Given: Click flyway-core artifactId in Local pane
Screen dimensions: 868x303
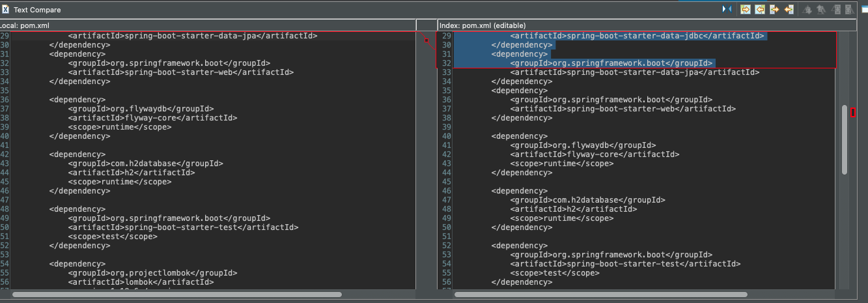Looking at the screenshot, I should 152,118.
